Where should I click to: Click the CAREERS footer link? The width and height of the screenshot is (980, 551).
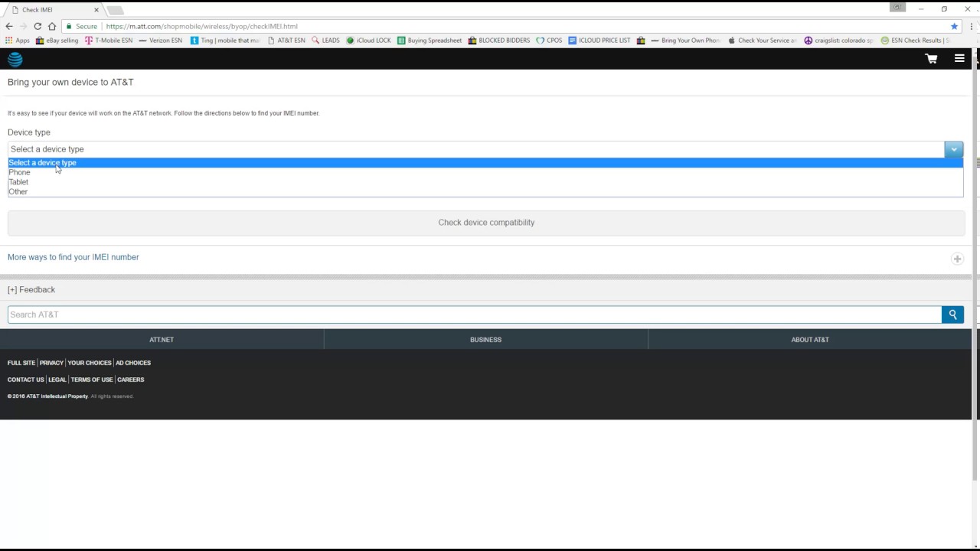[x=131, y=380]
